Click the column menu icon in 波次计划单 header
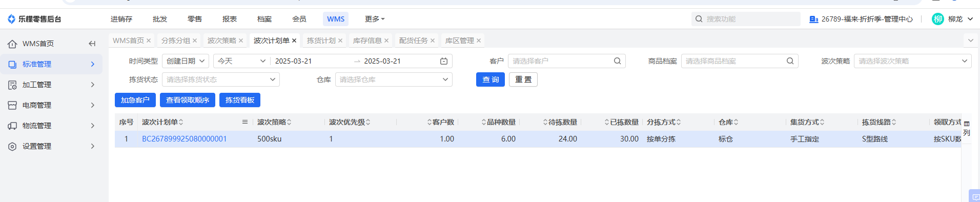980x202 pixels. pyautogui.click(x=245, y=122)
